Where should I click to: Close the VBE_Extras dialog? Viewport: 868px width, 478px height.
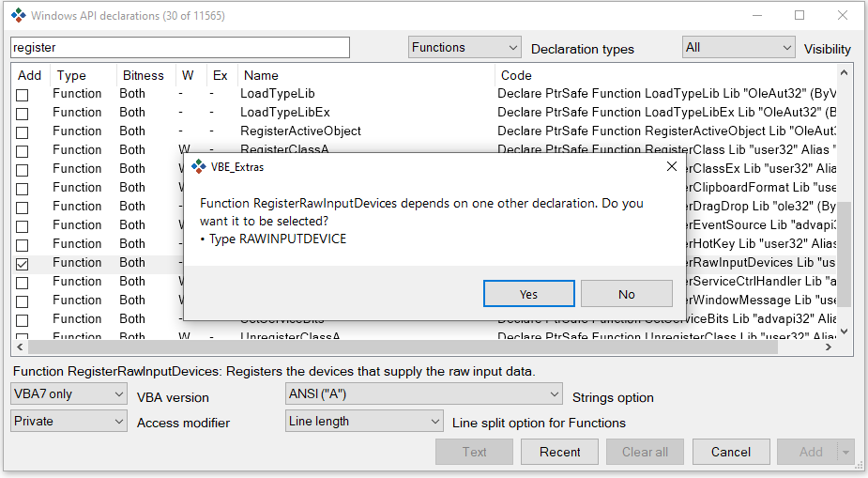tap(672, 166)
